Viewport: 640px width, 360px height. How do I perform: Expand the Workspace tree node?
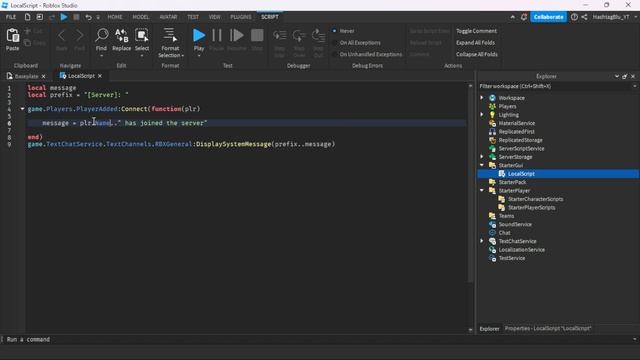[482, 98]
